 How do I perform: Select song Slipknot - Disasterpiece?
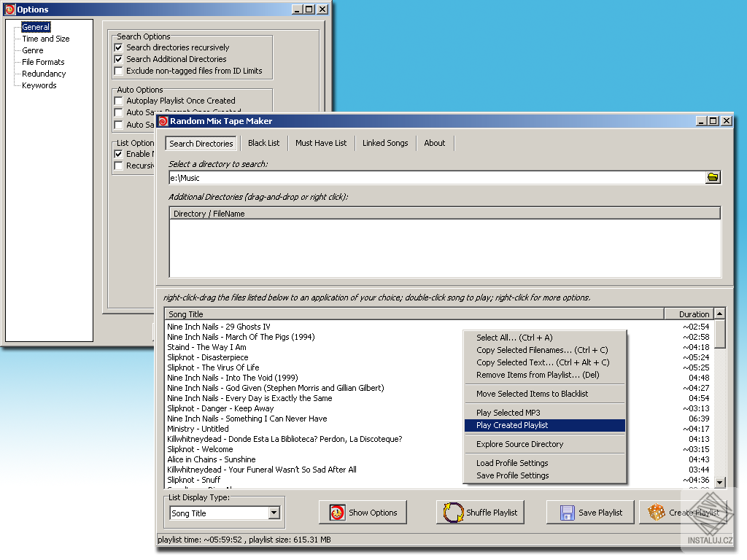208,357
